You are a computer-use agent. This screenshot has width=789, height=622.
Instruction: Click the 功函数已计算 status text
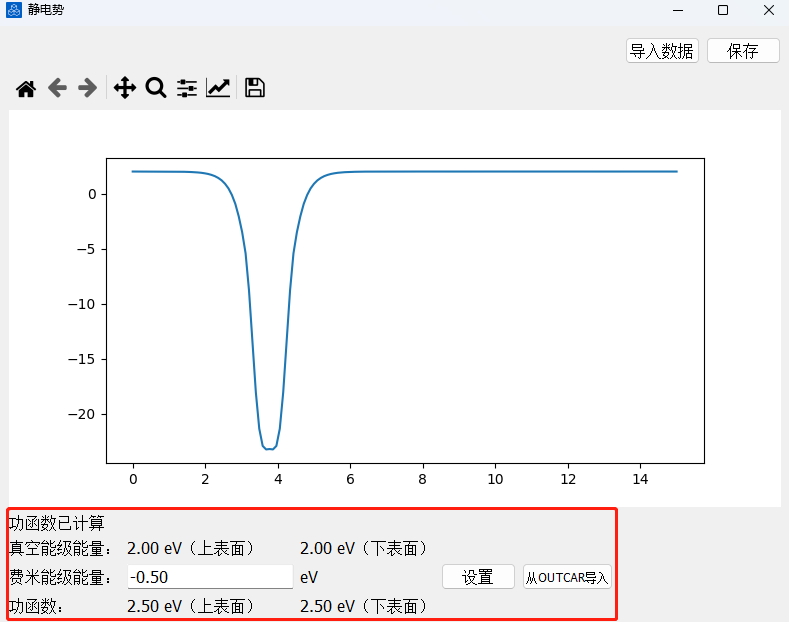point(57,523)
